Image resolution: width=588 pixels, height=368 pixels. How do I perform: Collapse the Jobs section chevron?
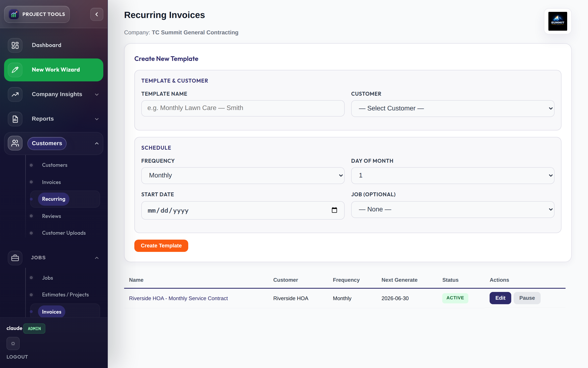(97, 258)
